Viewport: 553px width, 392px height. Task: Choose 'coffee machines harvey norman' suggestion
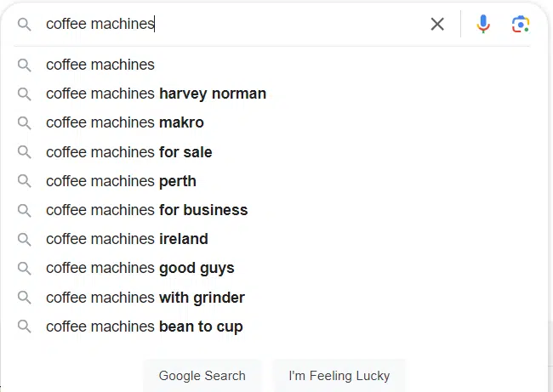point(271,94)
